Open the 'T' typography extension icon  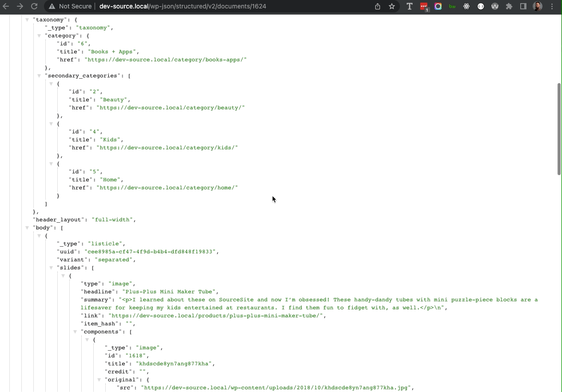click(410, 6)
